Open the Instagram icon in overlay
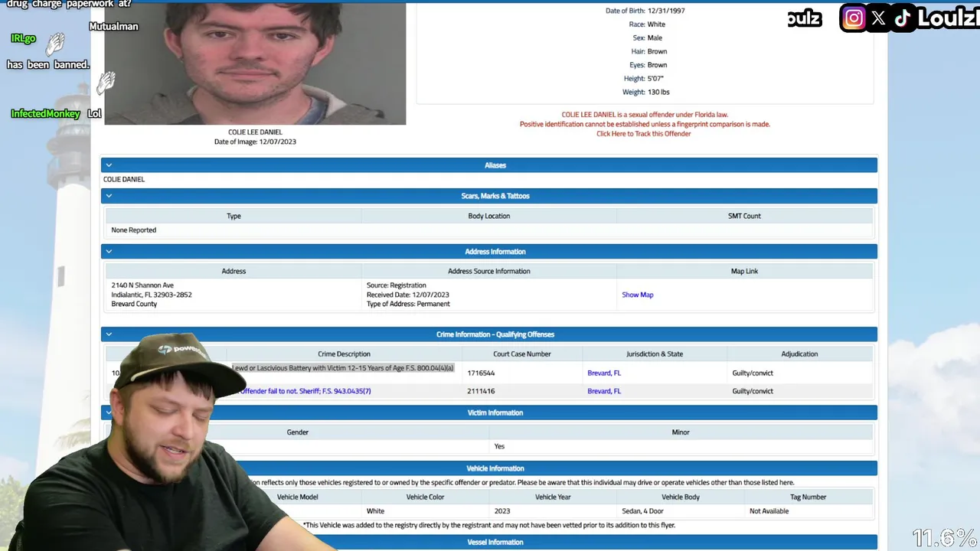 tap(854, 18)
